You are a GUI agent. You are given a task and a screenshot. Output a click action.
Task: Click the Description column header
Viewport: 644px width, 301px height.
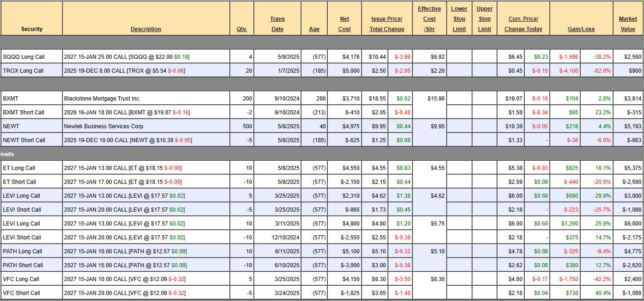pos(146,29)
